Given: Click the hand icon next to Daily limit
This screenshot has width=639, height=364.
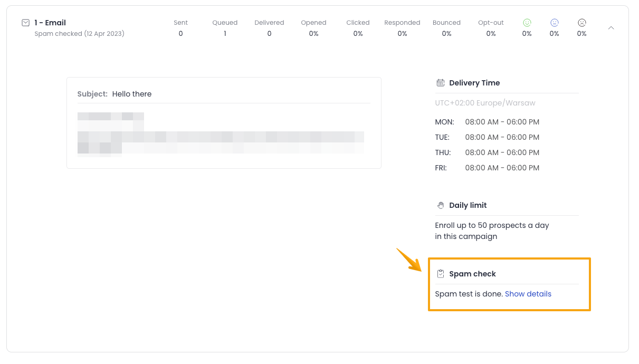Looking at the screenshot, I should pyautogui.click(x=440, y=205).
